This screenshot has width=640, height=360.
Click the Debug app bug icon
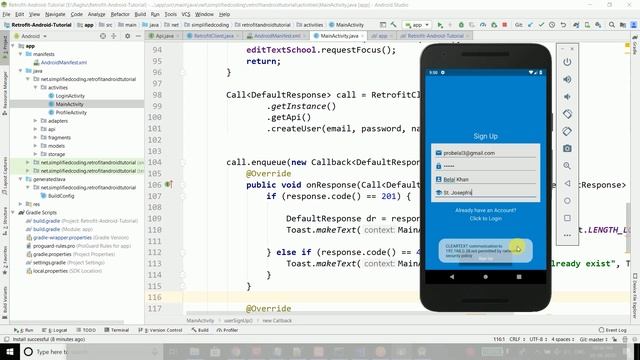(461, 25)
